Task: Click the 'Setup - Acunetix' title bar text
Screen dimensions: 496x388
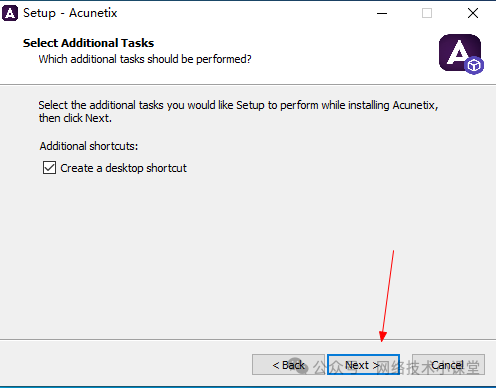Action: [70, 13]
